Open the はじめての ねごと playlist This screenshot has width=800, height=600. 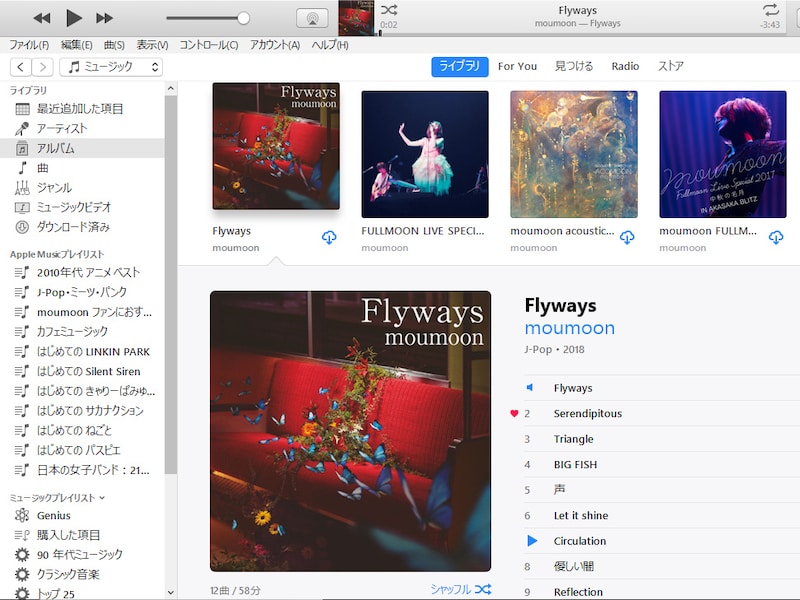point(82,431)
